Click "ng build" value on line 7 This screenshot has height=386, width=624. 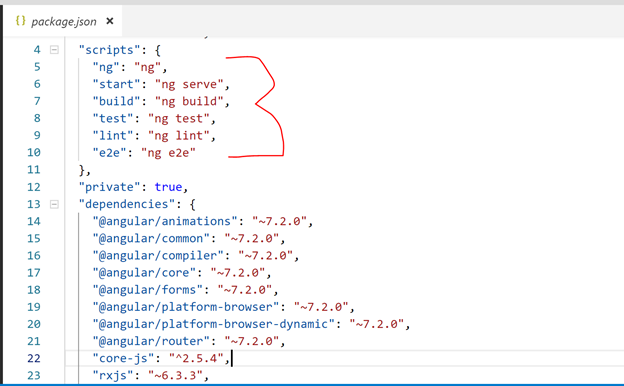click(x=189, y=101)
